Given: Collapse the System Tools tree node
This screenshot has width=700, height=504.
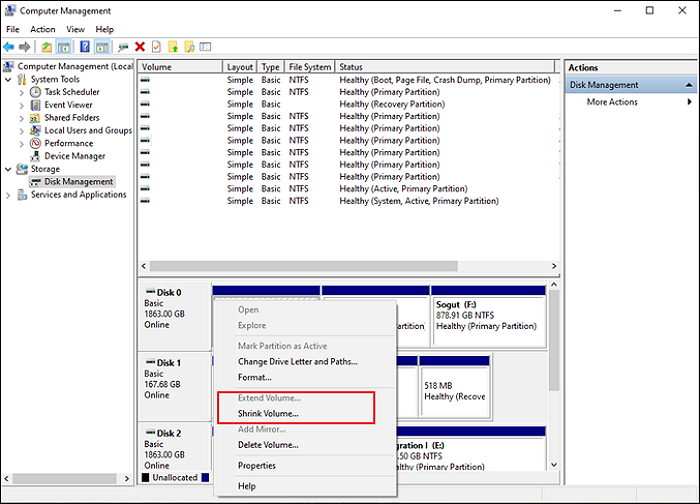Looking at the screenshot, I should (x=10, y=79).
